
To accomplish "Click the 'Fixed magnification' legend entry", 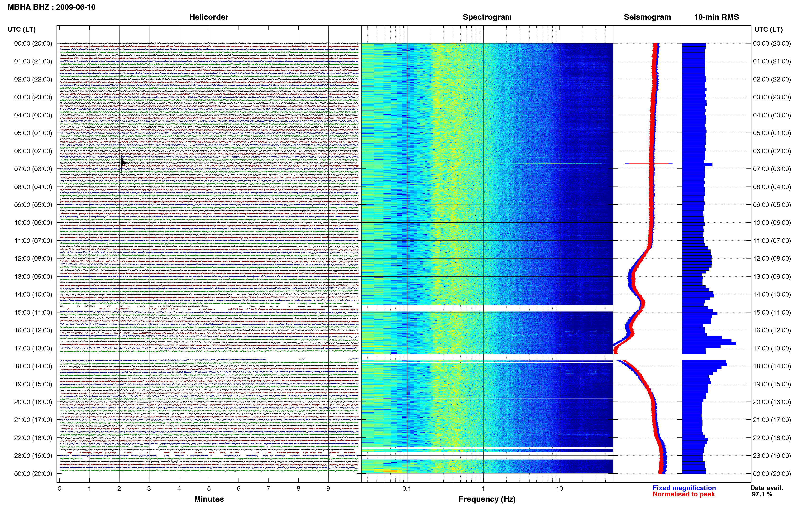I will [684, 488].
